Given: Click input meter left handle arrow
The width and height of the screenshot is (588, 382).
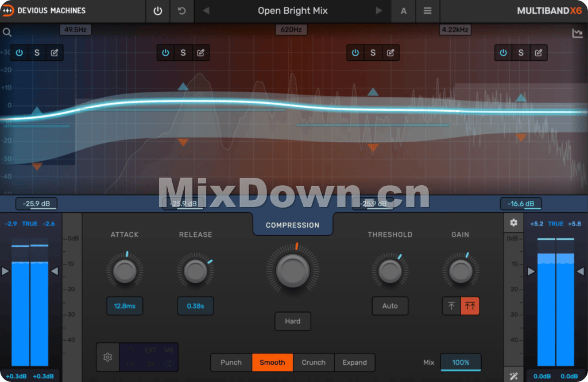Looking at the screenshot, I should point(5,271).
